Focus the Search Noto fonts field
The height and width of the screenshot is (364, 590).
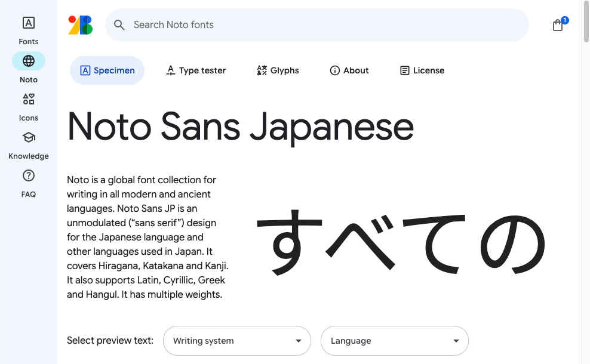coord(317,25)
